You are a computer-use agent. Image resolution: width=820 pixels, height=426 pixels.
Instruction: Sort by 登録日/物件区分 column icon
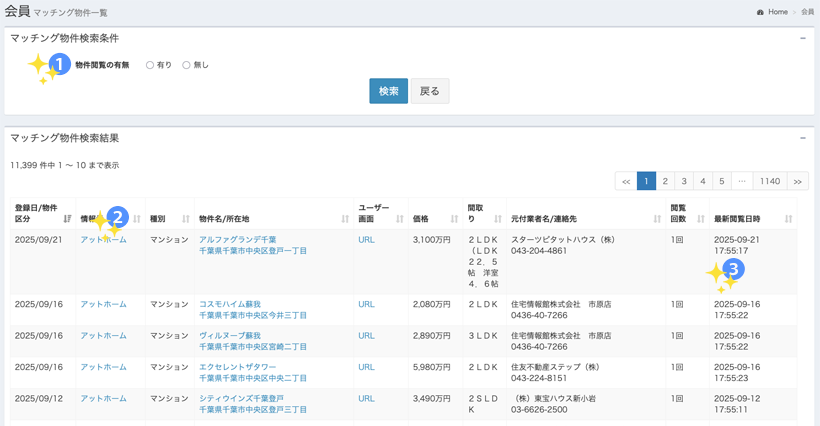click(x=67, y=219)
